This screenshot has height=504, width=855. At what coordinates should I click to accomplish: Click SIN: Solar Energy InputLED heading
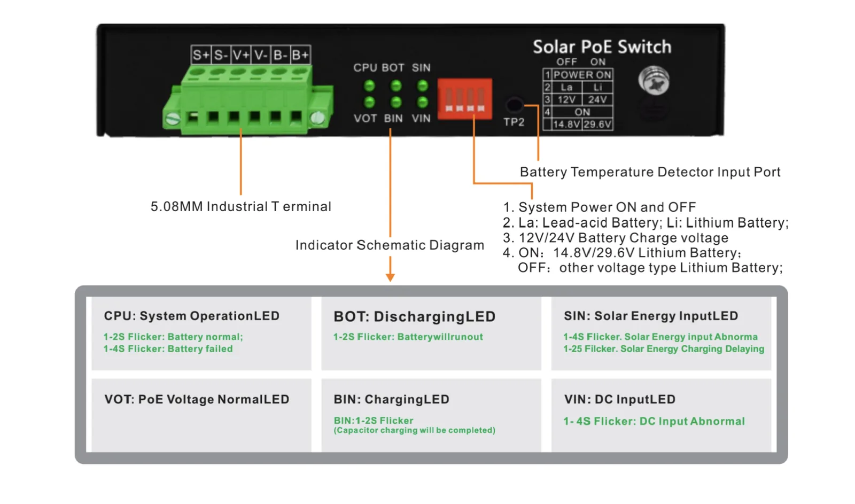click(650, 316)
